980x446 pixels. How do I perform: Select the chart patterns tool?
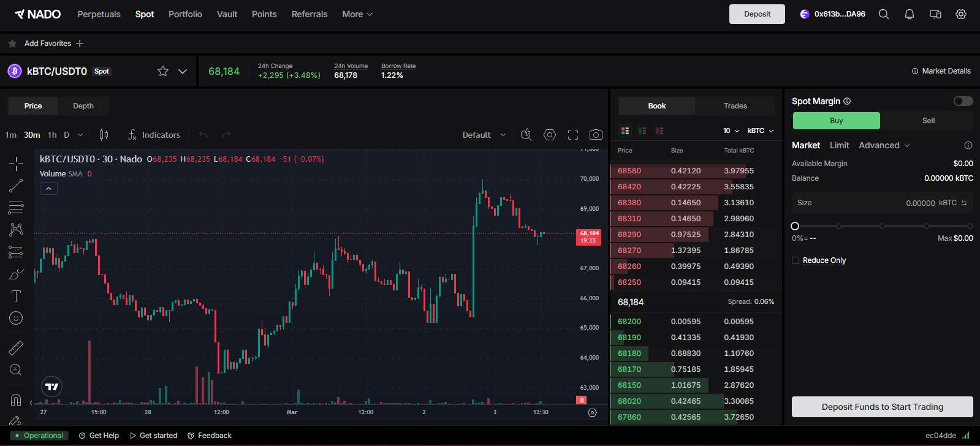16,230
